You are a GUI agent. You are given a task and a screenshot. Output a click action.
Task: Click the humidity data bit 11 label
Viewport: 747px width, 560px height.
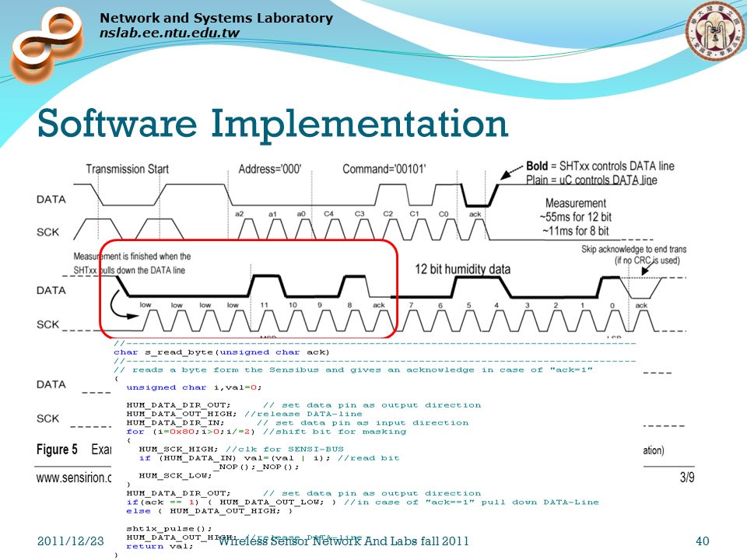pos(264,305)
